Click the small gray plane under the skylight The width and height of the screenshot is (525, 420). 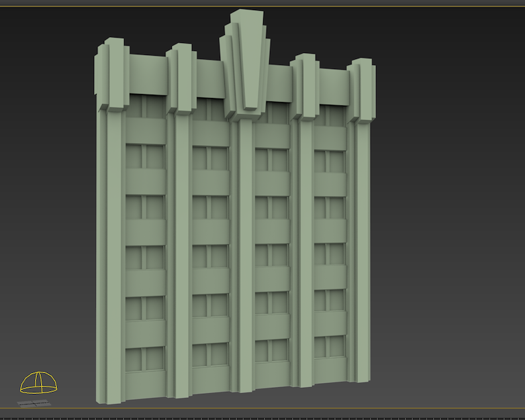[34, 403]
